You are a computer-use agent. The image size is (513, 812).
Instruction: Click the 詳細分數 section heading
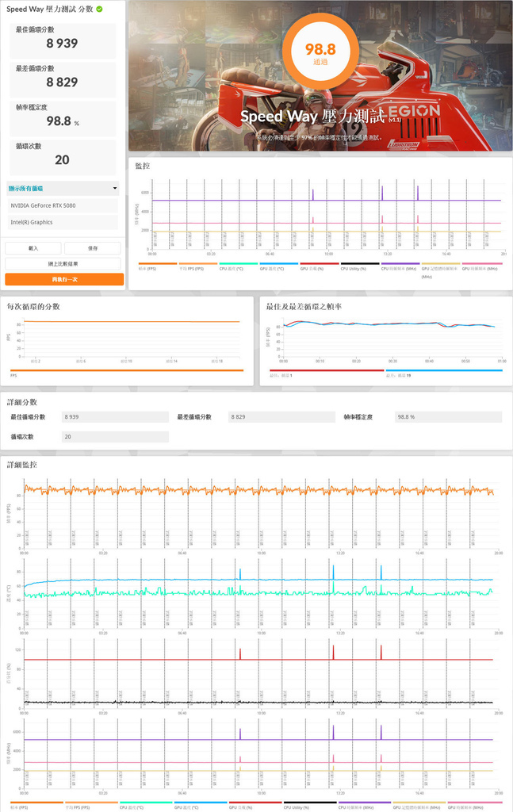click(x=21, y=402)
